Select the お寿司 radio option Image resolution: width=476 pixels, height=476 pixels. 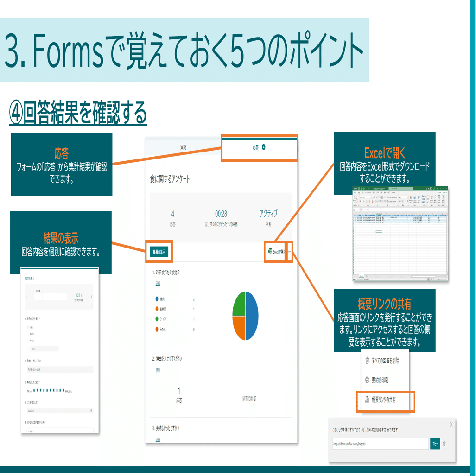[27, 334]
